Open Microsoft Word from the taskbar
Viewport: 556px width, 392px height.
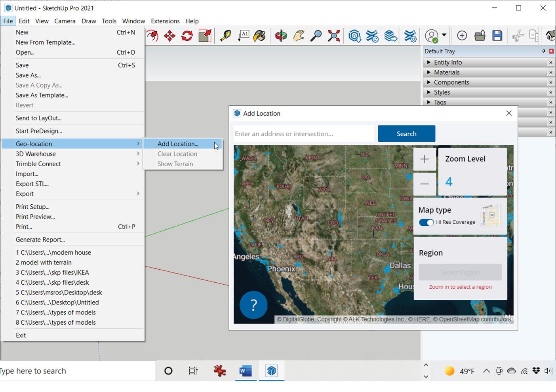[246, 371]
